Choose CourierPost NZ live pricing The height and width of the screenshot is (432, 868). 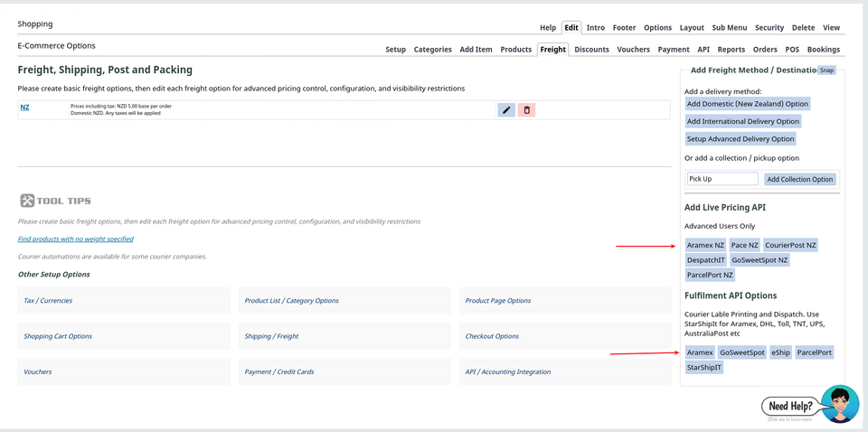point(790,245)
